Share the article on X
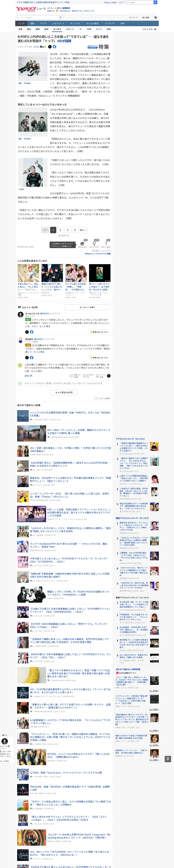The width and height of the screenshot is (174, 868). pos(50,47)
